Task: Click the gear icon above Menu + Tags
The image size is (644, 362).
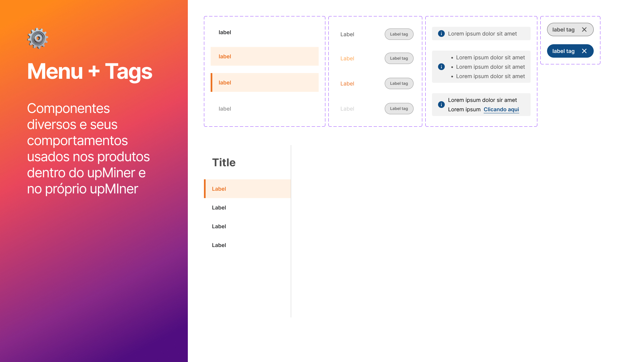Action: tap(38, 38)
